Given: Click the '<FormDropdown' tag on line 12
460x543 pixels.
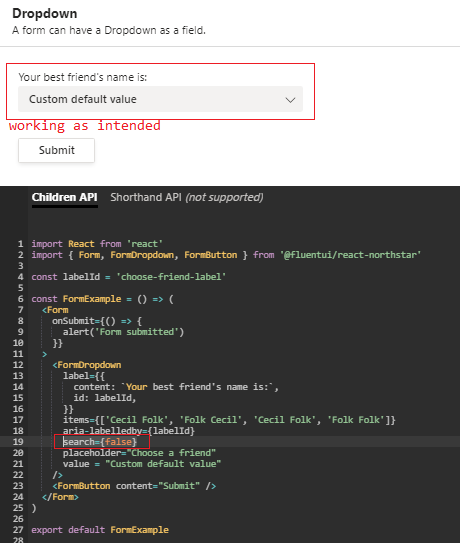Looking at the screenshot, I should 87,365.
